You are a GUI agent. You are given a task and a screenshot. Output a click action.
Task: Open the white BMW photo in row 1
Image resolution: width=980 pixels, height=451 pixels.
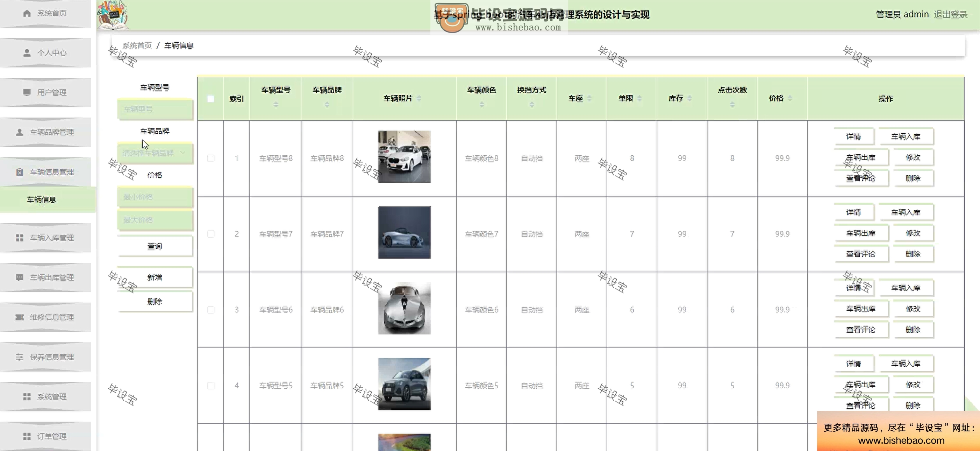[405, 157]
